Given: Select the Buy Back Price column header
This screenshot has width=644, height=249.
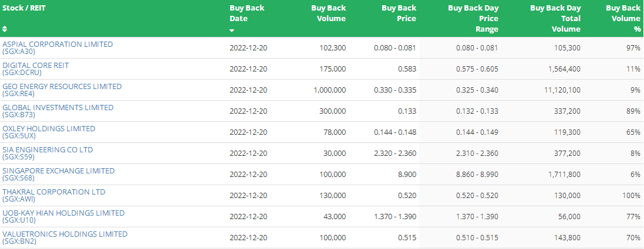Looking at the screenshot, I should (x=399, y=13).
